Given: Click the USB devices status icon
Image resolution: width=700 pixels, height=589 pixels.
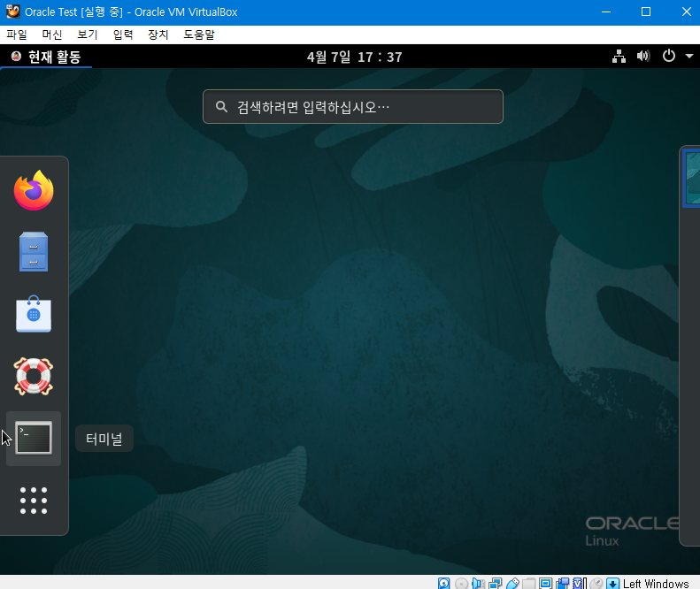Looking at the screenshot, I should click(x=512, y=583).
